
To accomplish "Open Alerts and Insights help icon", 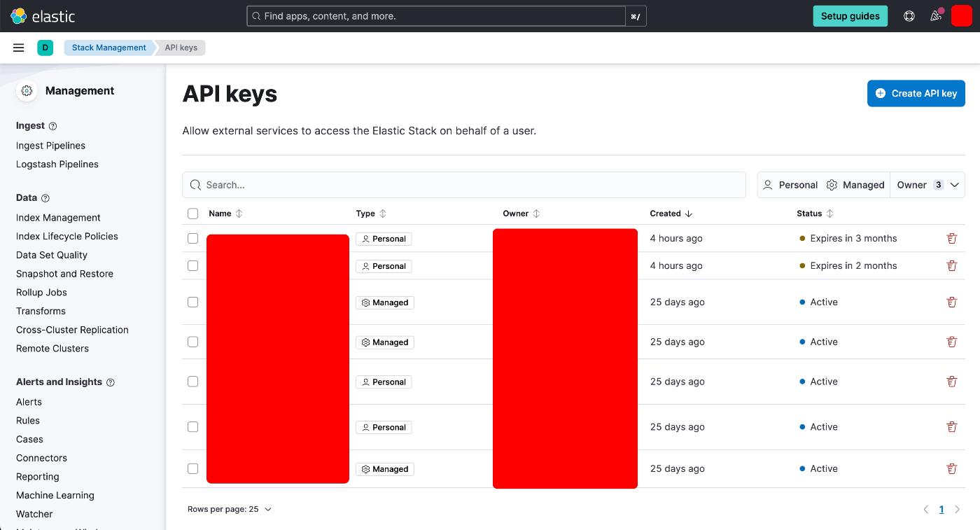I will 110,382.
